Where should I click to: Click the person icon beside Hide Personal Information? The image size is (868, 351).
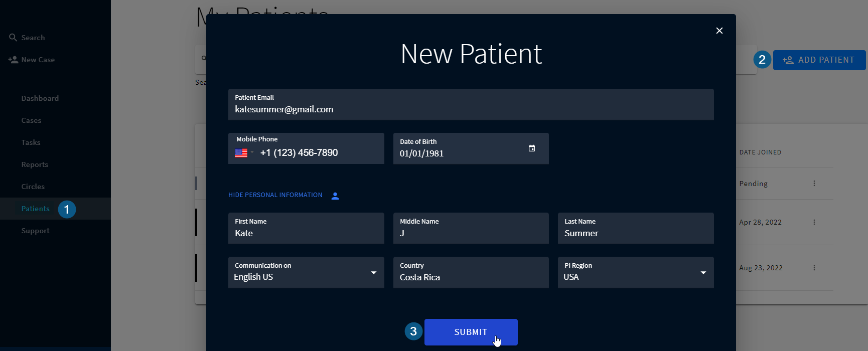coord(335,196)
